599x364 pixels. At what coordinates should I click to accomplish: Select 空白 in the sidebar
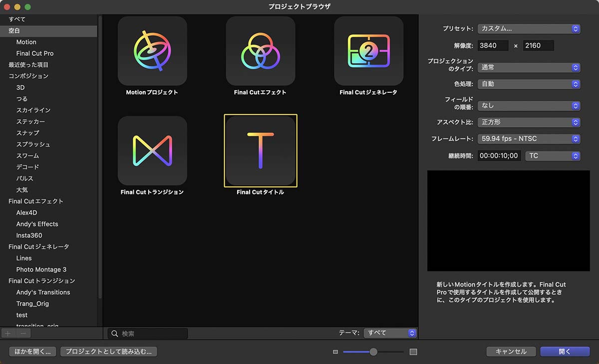[49, 31]
